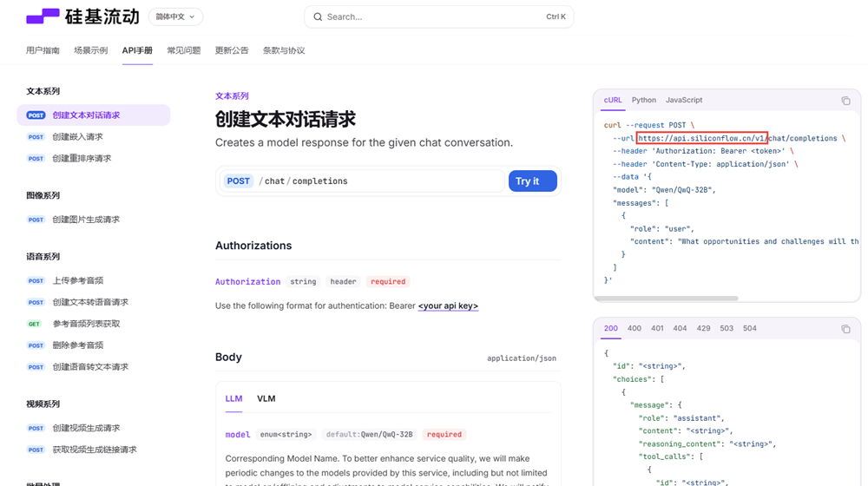Click the Try it button
868x486 pixels.
[533, 181]
